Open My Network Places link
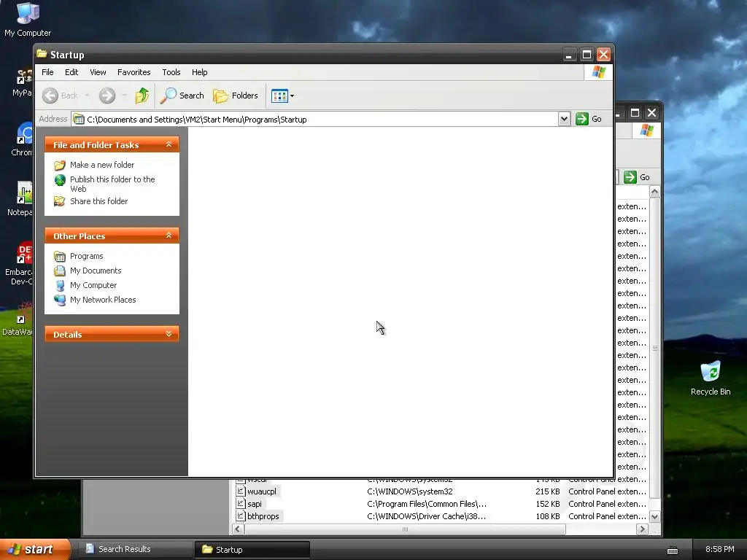This screenshot has height=560, width=747. 103,300
